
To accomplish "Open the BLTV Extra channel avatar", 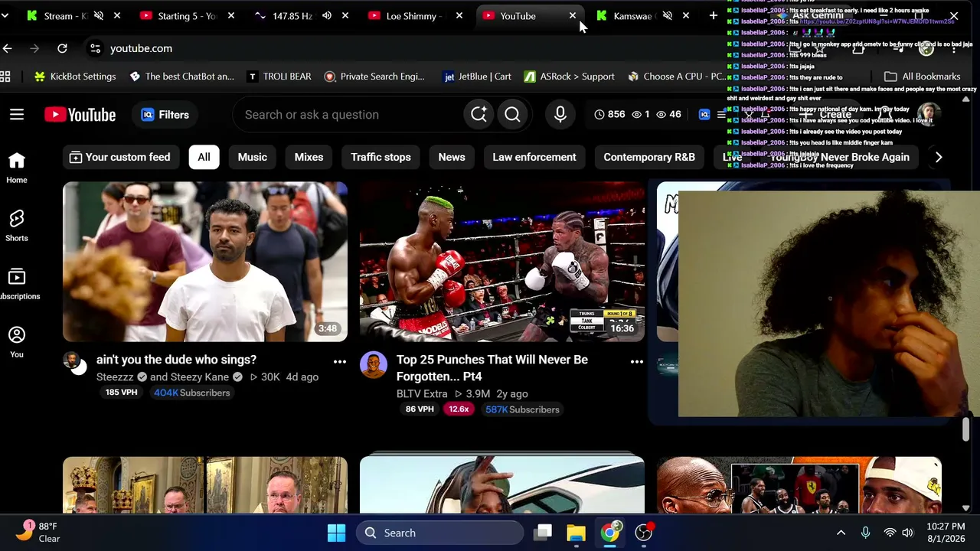I will point(374,365).
